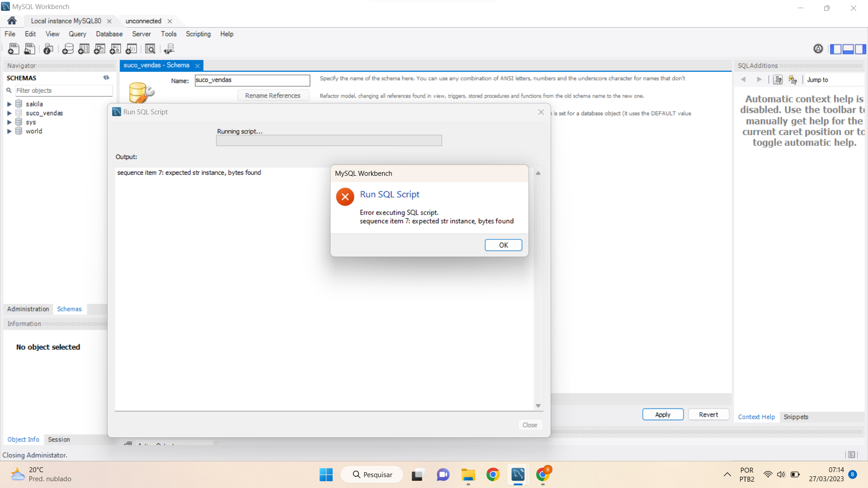Viewport: 868px width, 488px height.
Task: Switch to Object Info tab
Action: pyautogui.click(x=23, y=440)
